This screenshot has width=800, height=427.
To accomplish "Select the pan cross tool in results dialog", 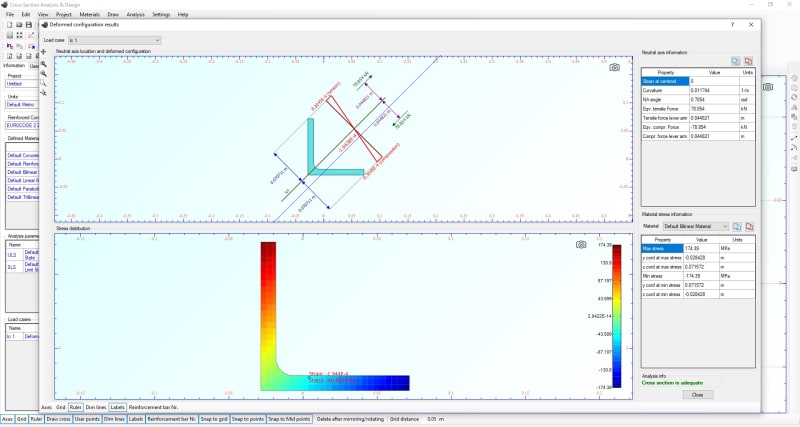I will click(43, 52).
